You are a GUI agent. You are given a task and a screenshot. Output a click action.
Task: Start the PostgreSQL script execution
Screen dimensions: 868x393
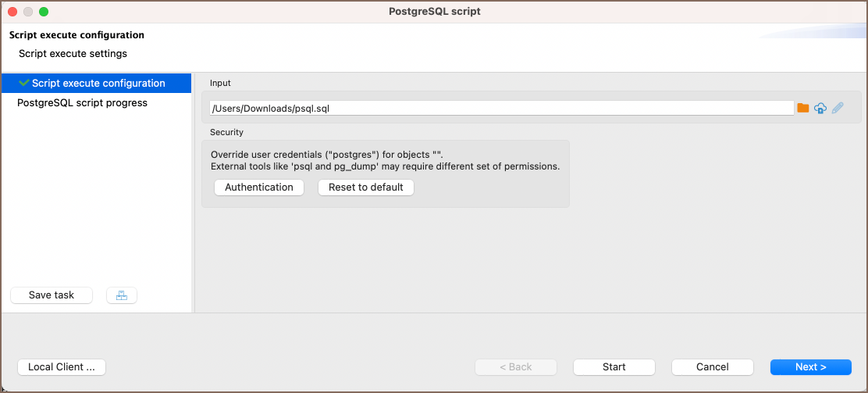click(x=614, y=367)
